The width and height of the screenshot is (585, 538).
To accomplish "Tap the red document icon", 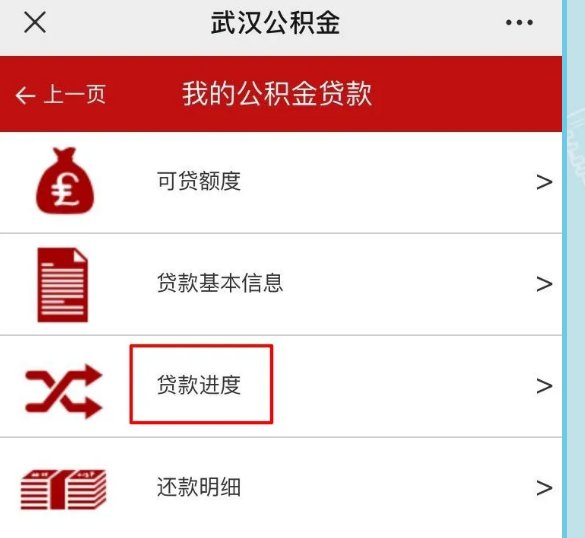I will 63,285.
